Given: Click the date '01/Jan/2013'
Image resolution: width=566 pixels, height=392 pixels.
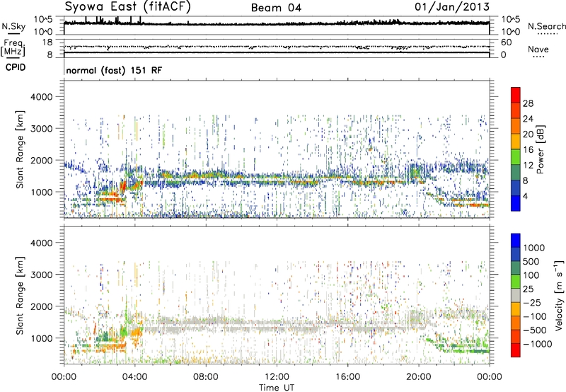Looking at the screenshot, I should coord(452,6).
